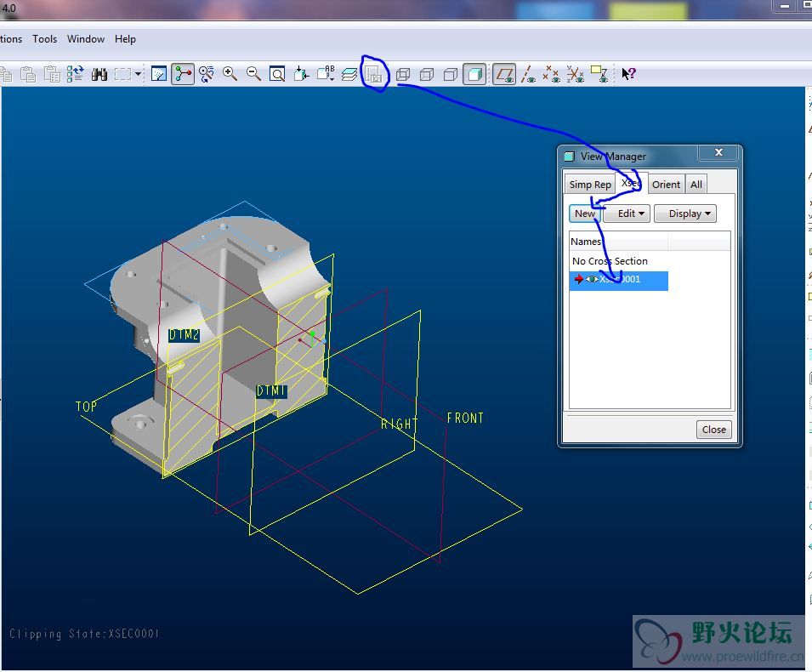Select No Hidden display icon
This screenshot has height=672, width=812.
pyautogui.click(x=451, y=75)
